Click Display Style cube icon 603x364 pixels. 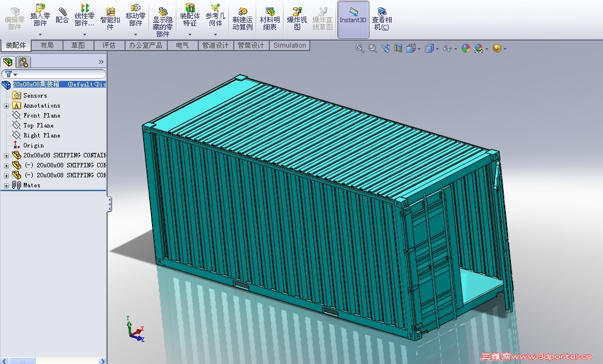click(429, 48)
